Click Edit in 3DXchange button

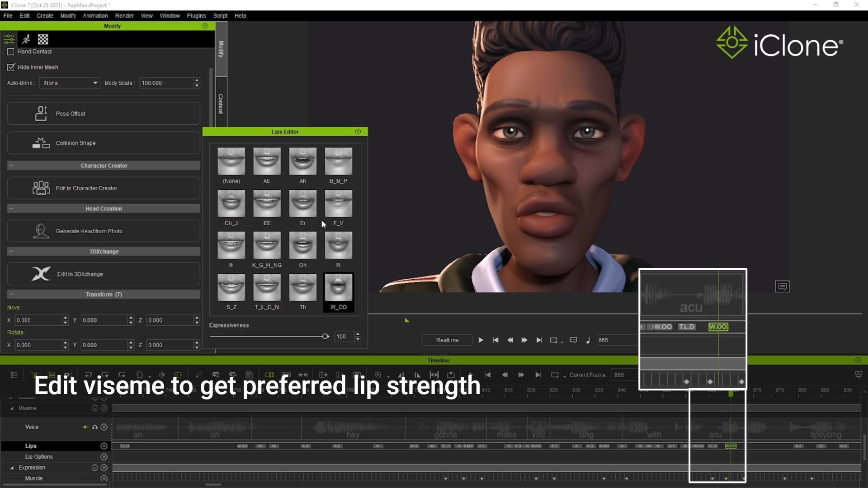(x=104, y=274)
